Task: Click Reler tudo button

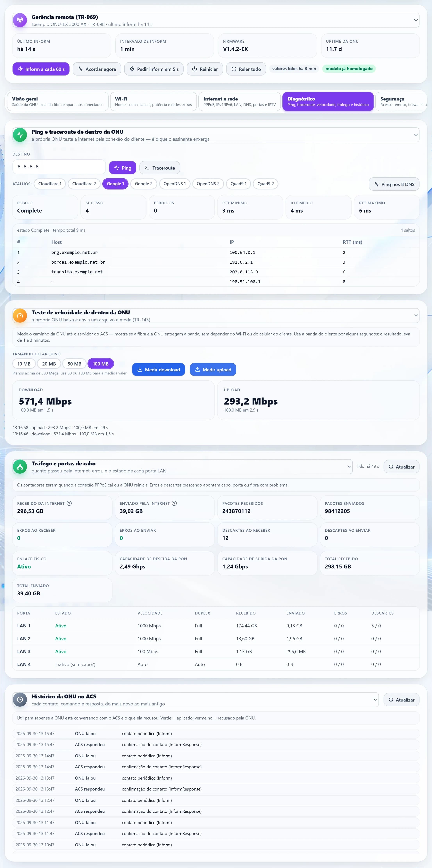Action: [x=246, y=69]
